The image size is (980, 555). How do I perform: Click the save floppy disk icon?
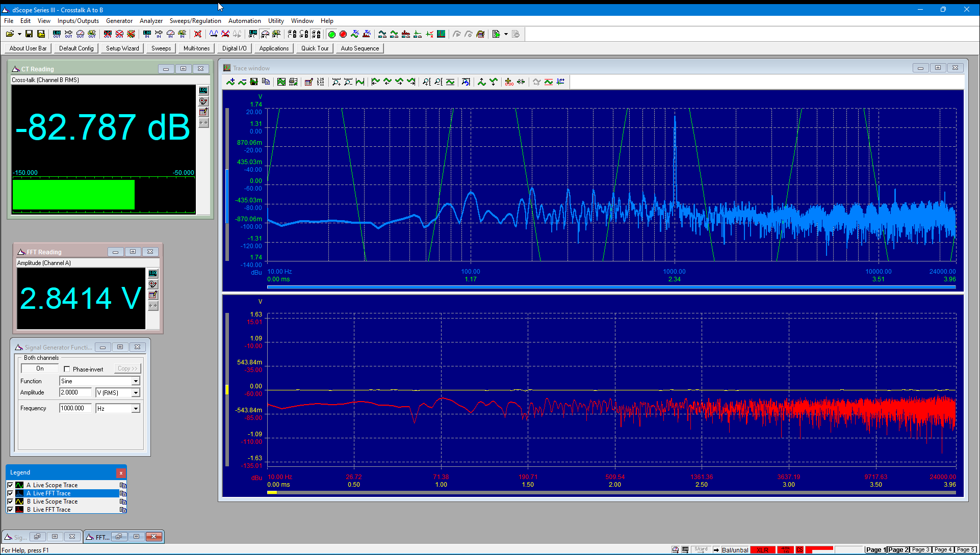pos(29,34)
